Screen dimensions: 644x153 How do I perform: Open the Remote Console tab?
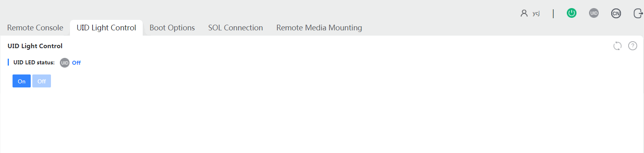coord(35,28)
